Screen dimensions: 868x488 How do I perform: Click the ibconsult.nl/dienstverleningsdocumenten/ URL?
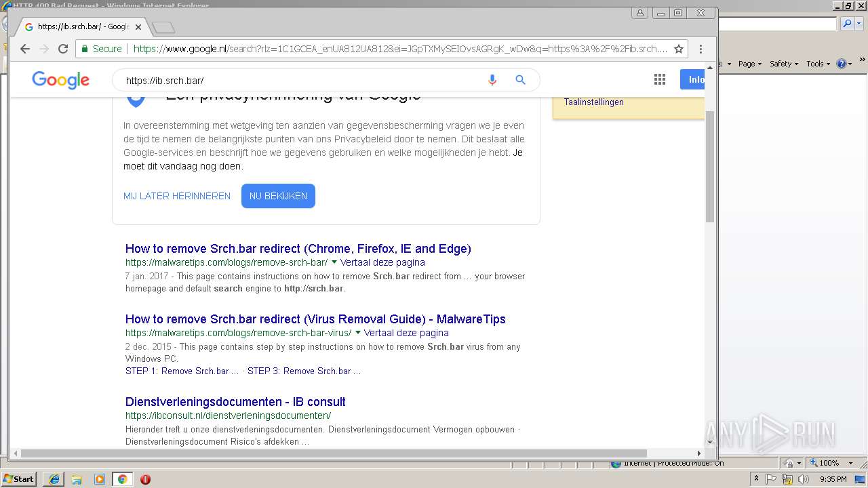228,415
